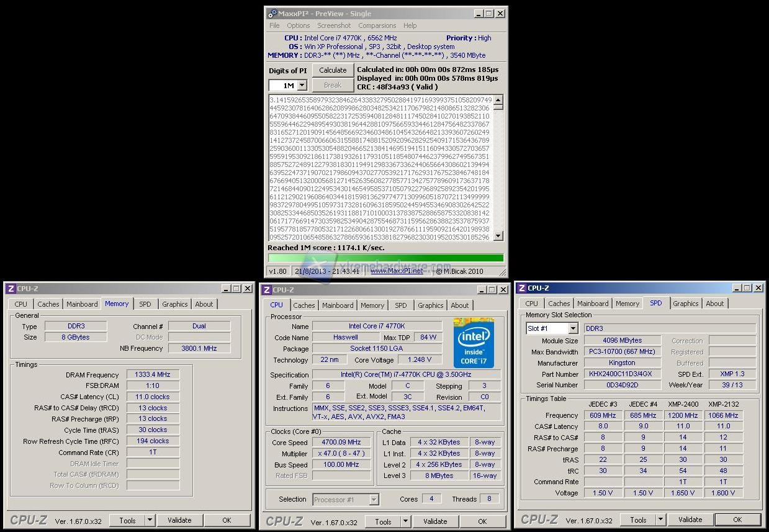This screenshot has height=532, width=769.
Task: Open the Screenshot menu in MaxxPI²
Action: click(x=334, y=25)
